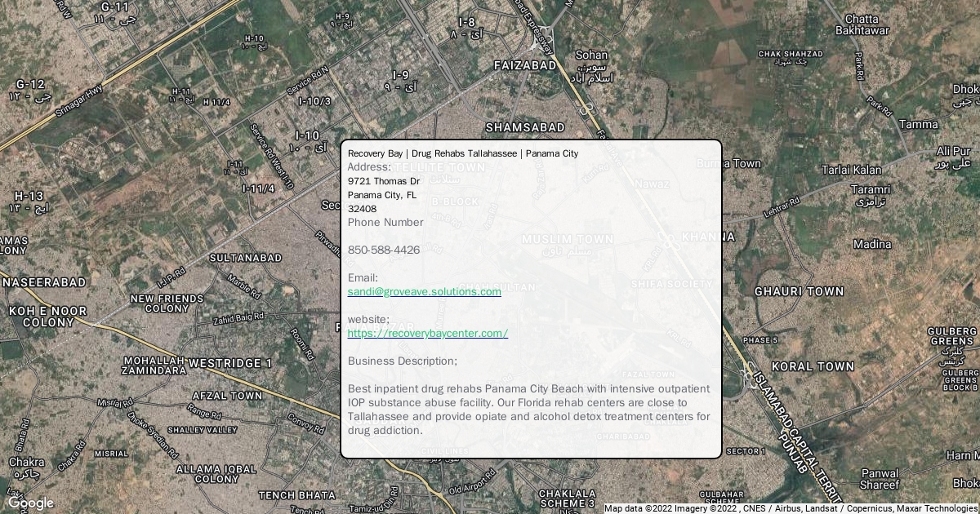Image resolution: width=980 pixels, height=514 pixels.
Task: Click the WESTRIDGE 1 map label
Action: coord(229,362)
